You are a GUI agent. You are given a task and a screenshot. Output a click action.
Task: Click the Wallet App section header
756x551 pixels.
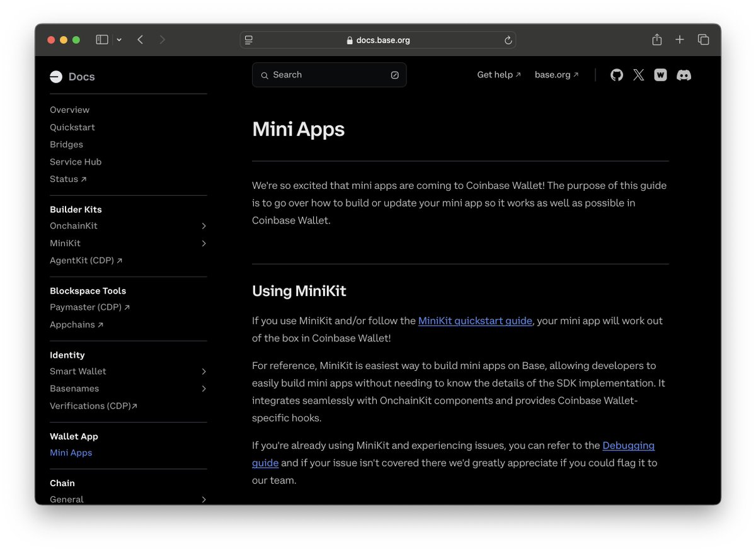coord(74,436)
